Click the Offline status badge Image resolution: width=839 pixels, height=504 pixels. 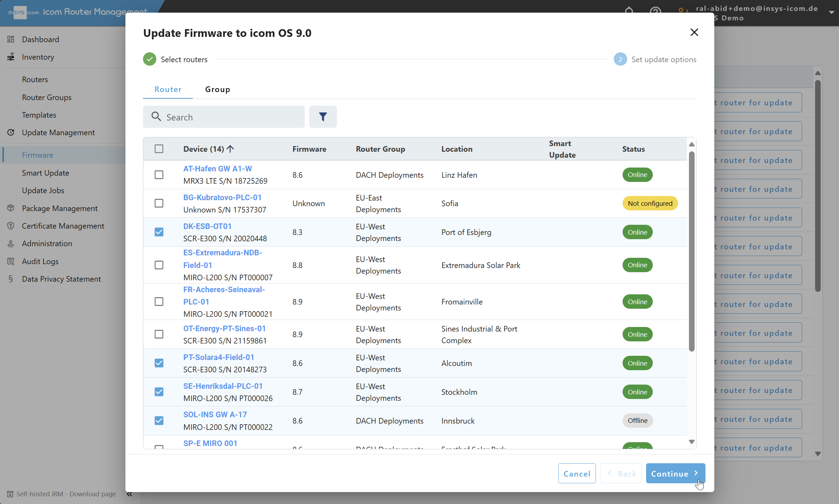click(637, 421)
